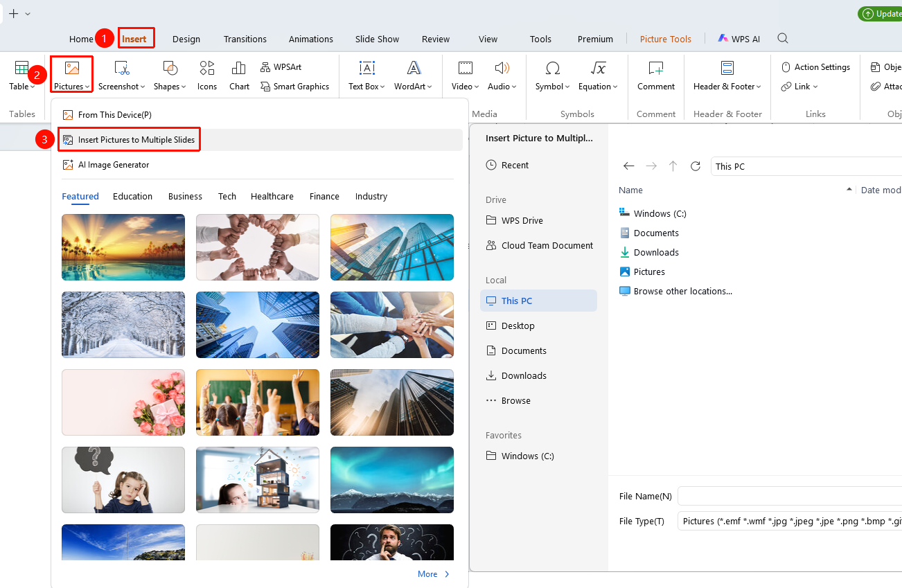Switch to the Design tab
This screenshot has width=902, height=588.
click(186, 39)
